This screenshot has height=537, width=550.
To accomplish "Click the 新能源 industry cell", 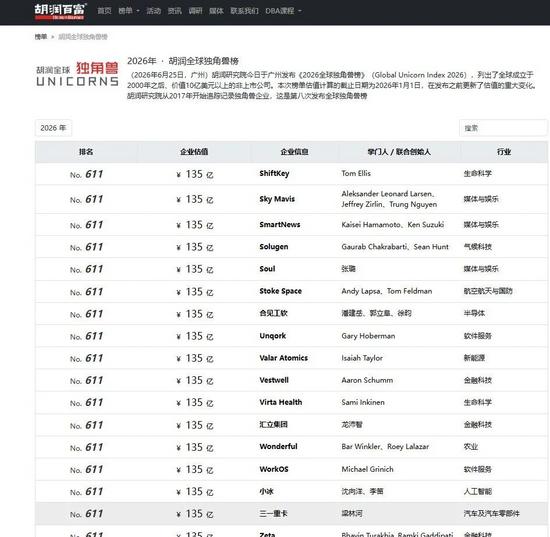I will pos(474,358).
